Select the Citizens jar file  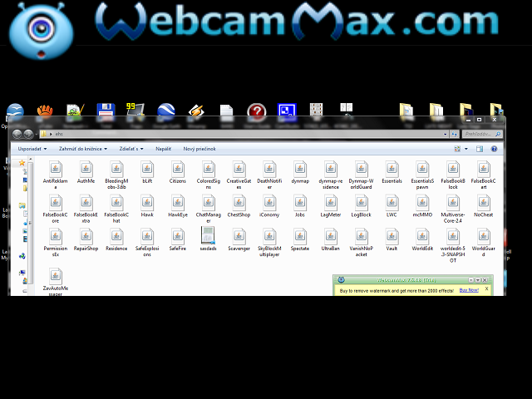tap(178, 172)
